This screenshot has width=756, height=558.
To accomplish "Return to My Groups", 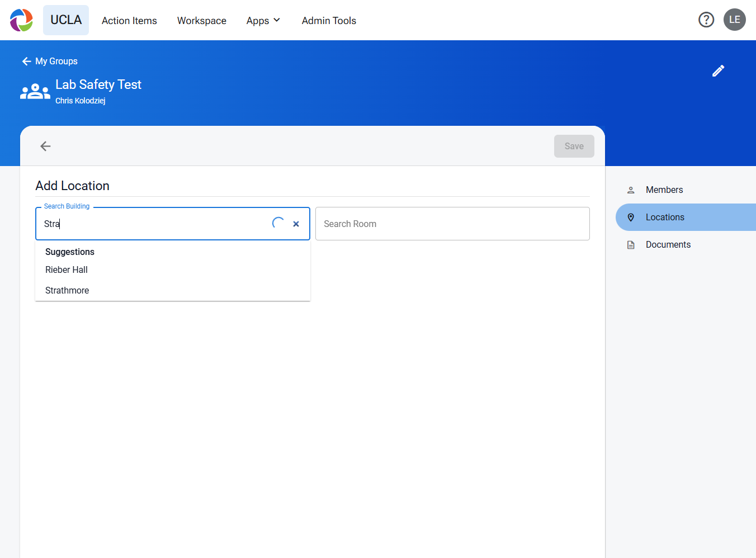I will (50, 62).
